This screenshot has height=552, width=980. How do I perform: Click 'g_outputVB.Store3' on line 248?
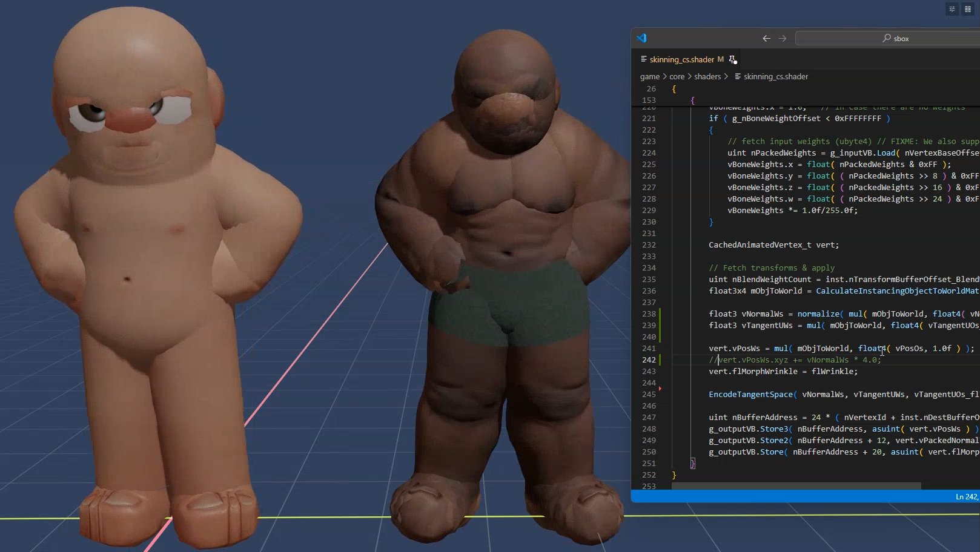(749, 429)
